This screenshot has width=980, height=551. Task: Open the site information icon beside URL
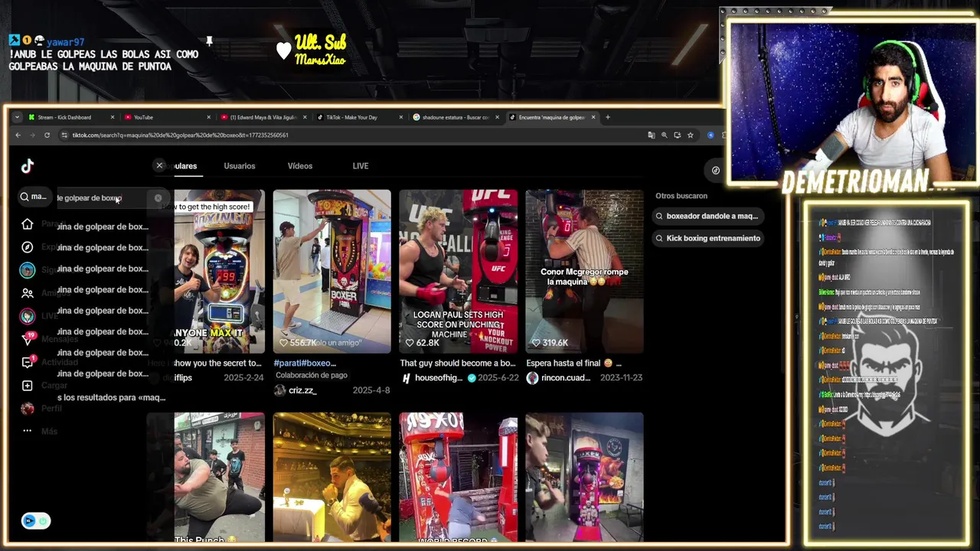point(64,135)
